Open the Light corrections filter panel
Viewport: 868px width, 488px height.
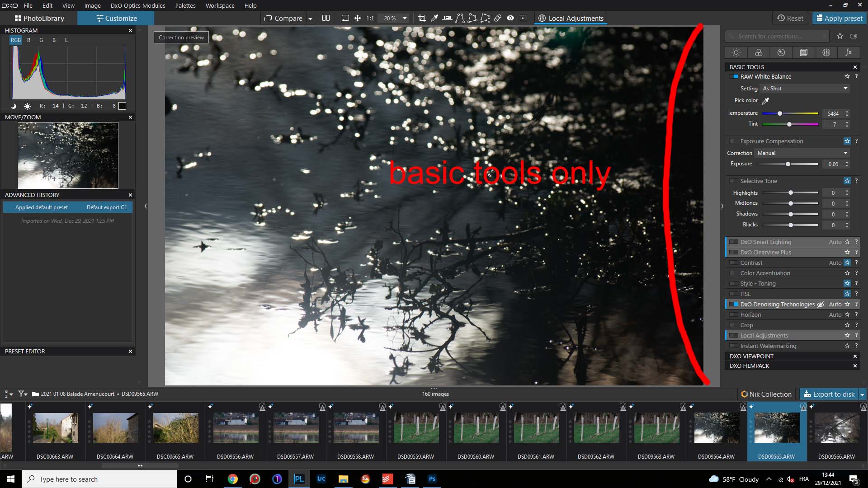pyautogui.click(x=736, y=52)
